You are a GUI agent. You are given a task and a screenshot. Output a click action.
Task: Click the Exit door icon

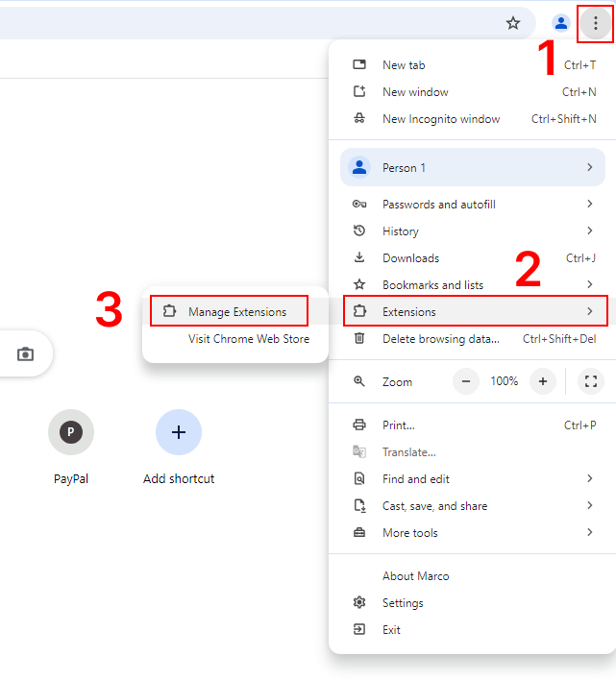pos(359,629)
